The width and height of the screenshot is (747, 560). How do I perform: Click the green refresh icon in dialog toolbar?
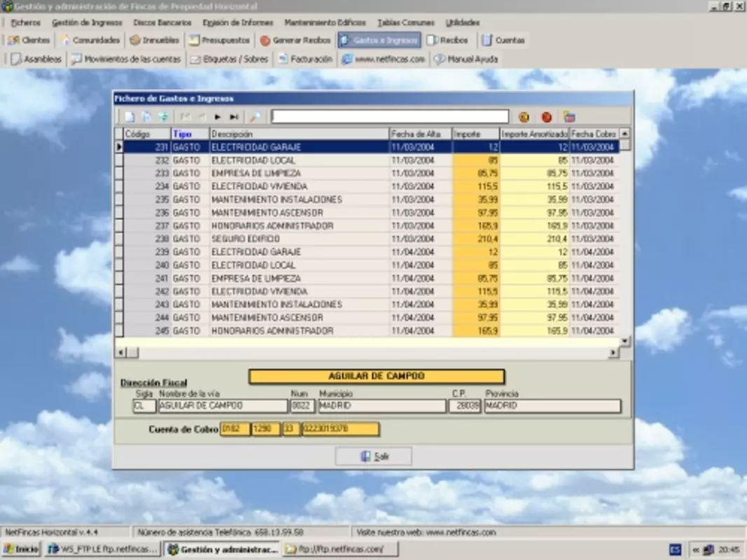(x=163, y=117)
